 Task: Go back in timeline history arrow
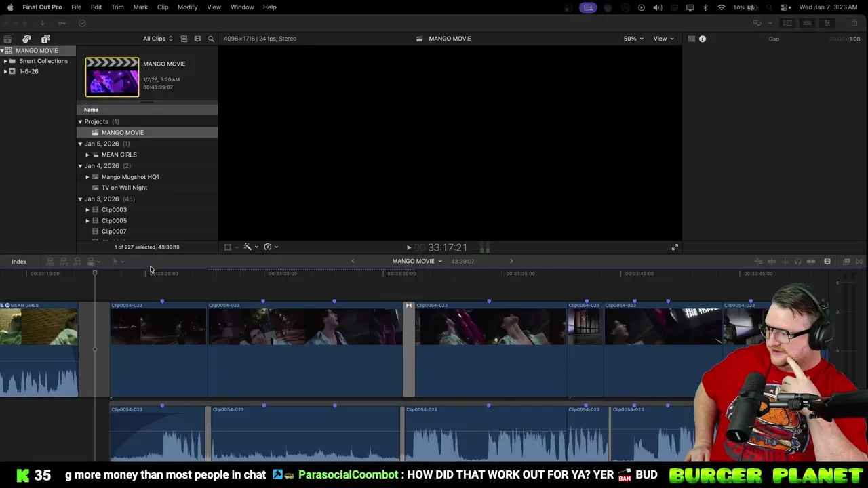click(x=353, y=261)
